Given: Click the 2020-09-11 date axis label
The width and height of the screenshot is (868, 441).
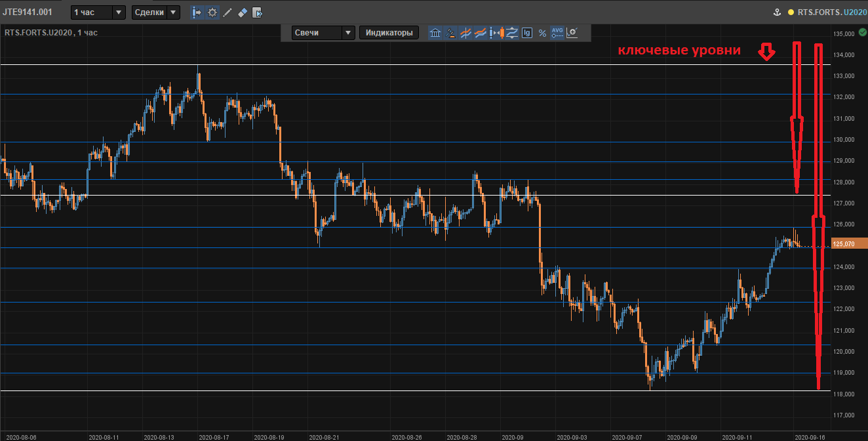Looking at the screenshot, I should (738, 436).
